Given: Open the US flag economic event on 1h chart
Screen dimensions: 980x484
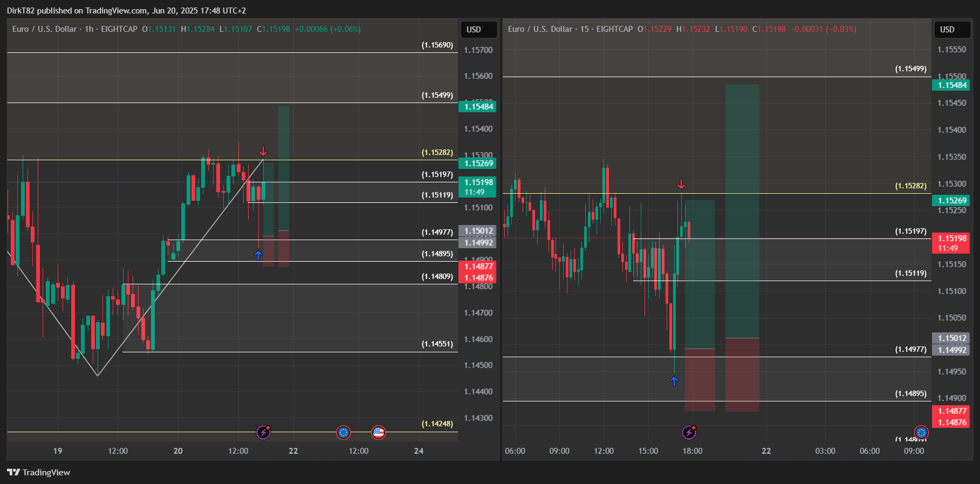Looking at the screenshot, I should [x=379, y=432].
